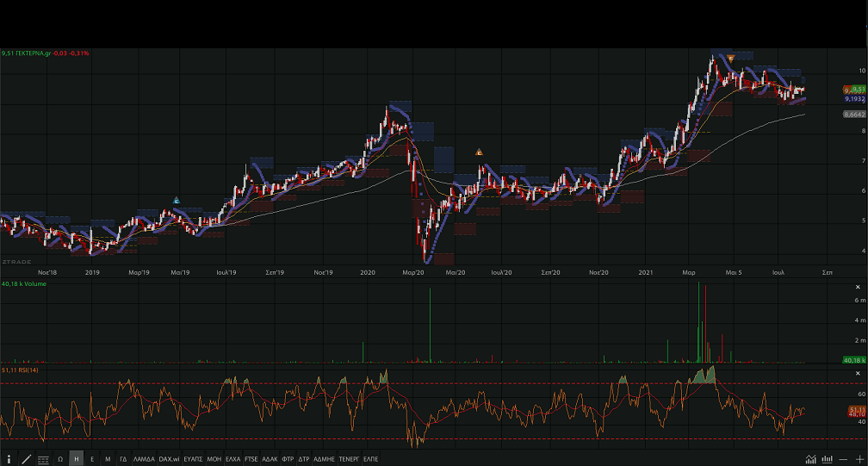The image size is (868, 466).
Task: Zoom in with the plus icon
Action: click(x=859, y=459)
